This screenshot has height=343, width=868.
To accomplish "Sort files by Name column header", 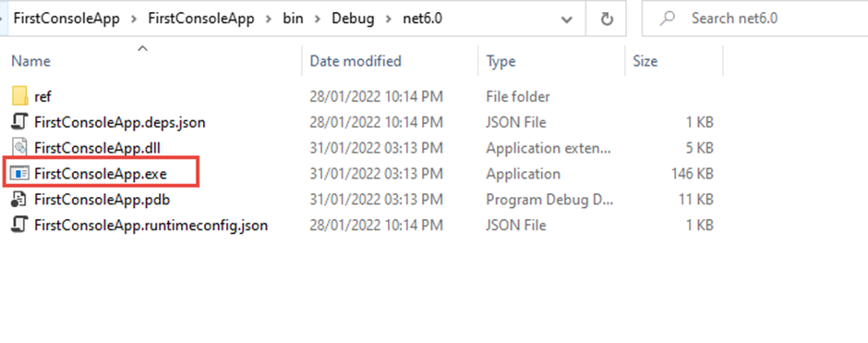I will (31, 61).
